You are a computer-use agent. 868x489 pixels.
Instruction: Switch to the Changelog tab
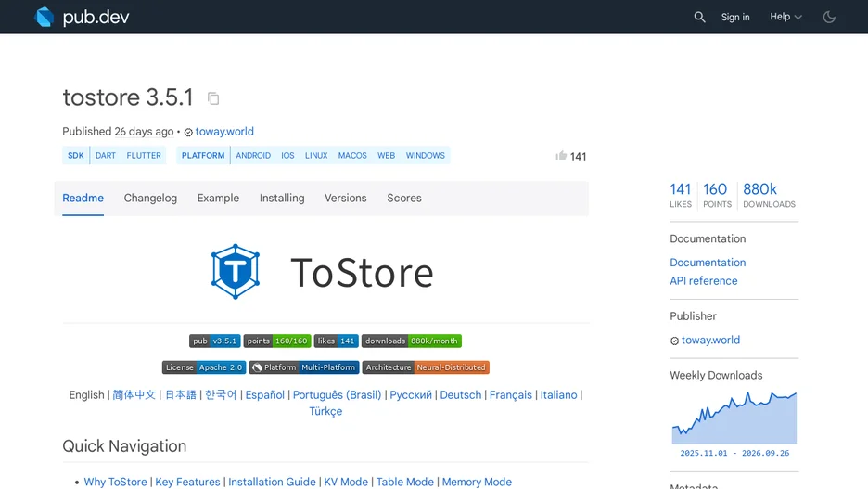150,199
